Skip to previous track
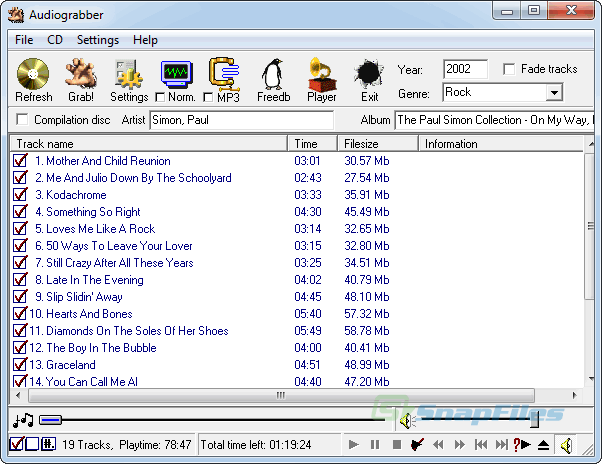This screenshot has width=602, height=464. click(481, 444)
